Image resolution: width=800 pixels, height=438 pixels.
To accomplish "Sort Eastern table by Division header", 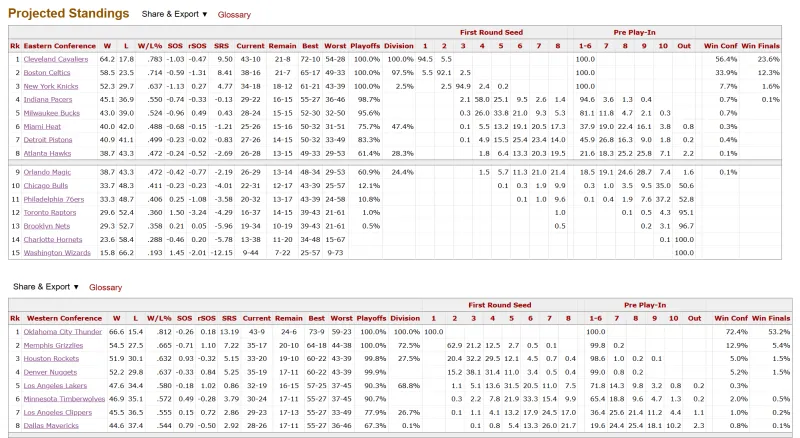I will (x=399, y=46).
